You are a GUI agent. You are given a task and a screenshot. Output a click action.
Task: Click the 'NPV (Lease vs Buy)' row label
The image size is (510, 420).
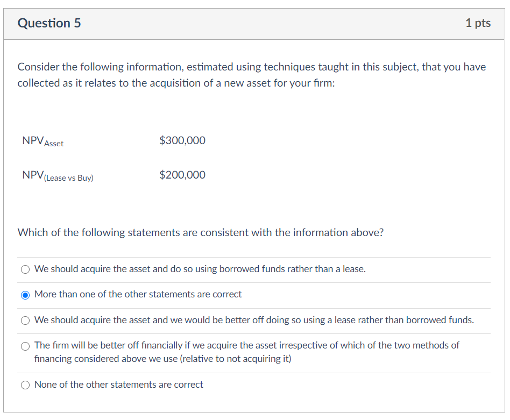click(58, 176)
